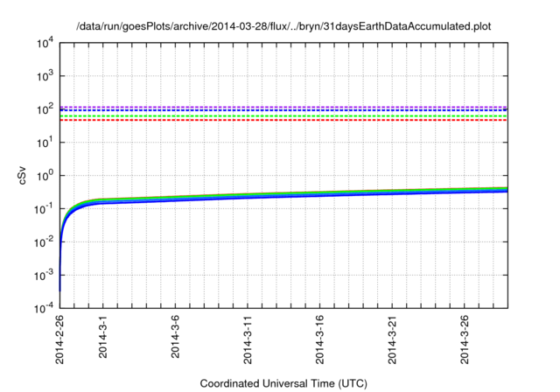This screenshot has height=392, width=560.
Task: Click the 10^1 y-axis tick label
Action: click(x=45, y=143)
